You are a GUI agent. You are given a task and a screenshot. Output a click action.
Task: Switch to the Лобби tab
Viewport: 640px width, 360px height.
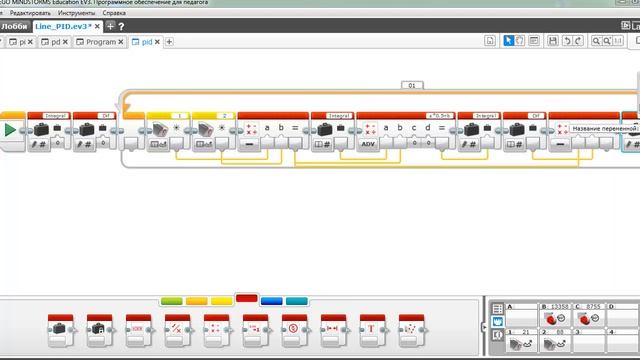(x=14, y=26)
